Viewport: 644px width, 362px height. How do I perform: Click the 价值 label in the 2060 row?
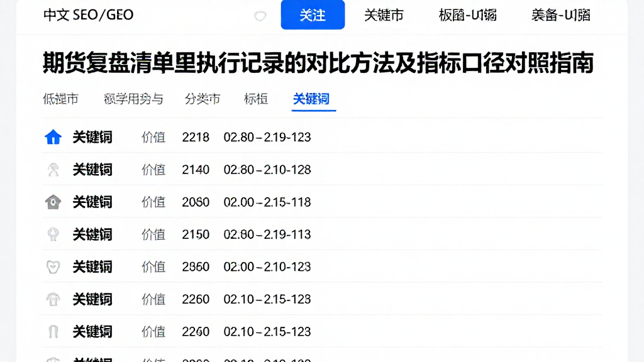153,202
